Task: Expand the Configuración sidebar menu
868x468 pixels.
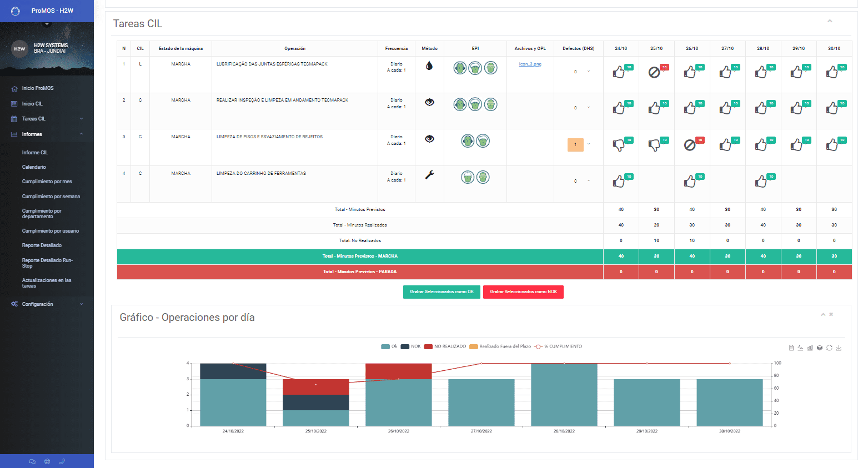Action: (81, 304)
